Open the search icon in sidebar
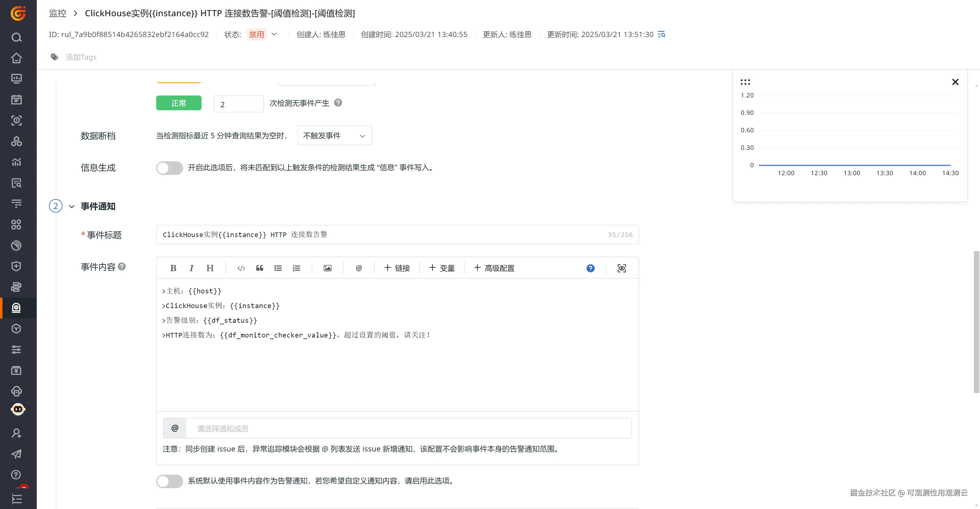Screen dimensions: 980x509 pos(16,37)
